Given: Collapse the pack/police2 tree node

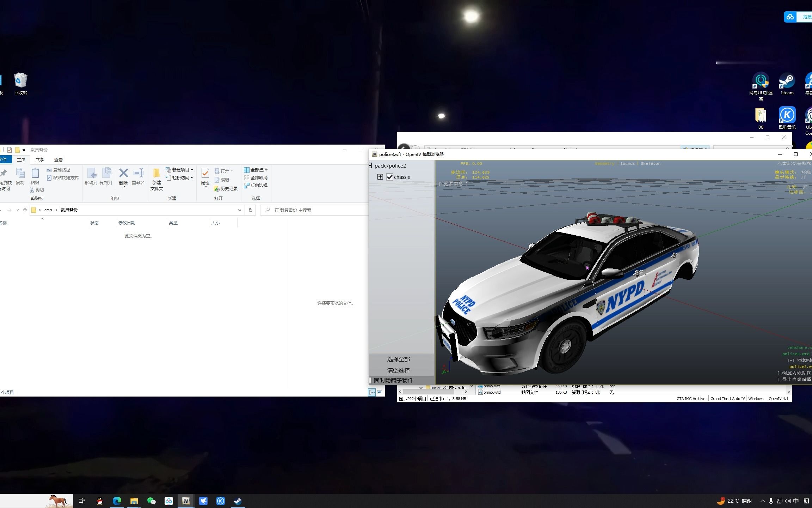Looking at the screenshot, I should 370,166.
